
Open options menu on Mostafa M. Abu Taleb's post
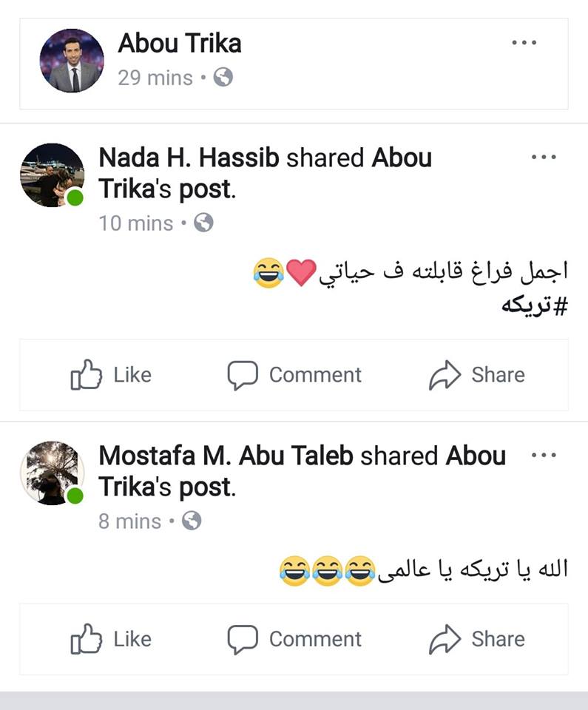(543, 456)
